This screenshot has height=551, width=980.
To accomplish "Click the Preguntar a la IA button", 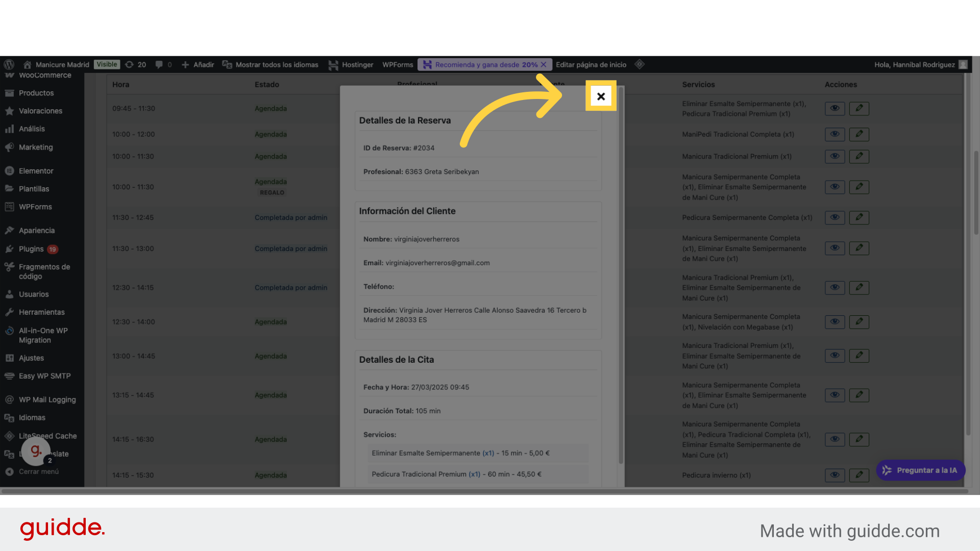I will pos(920,470).
